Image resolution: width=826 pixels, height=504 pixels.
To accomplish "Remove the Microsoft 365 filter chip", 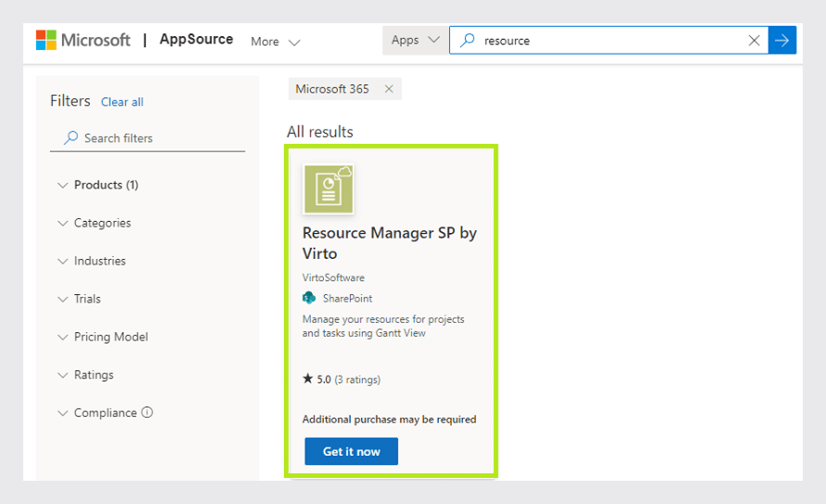I will click(389, 89).
